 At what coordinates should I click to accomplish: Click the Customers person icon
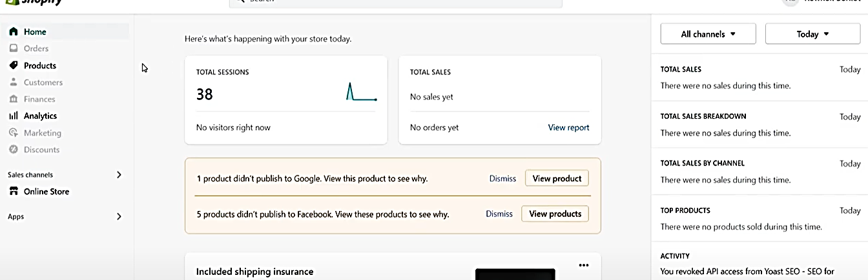coord(14,82)
